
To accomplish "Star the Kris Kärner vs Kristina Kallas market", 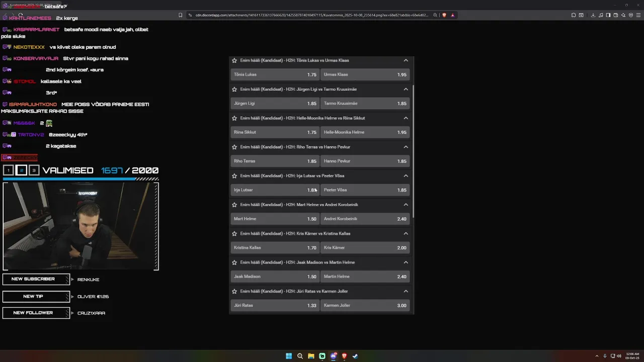I will tap(234, 233).
